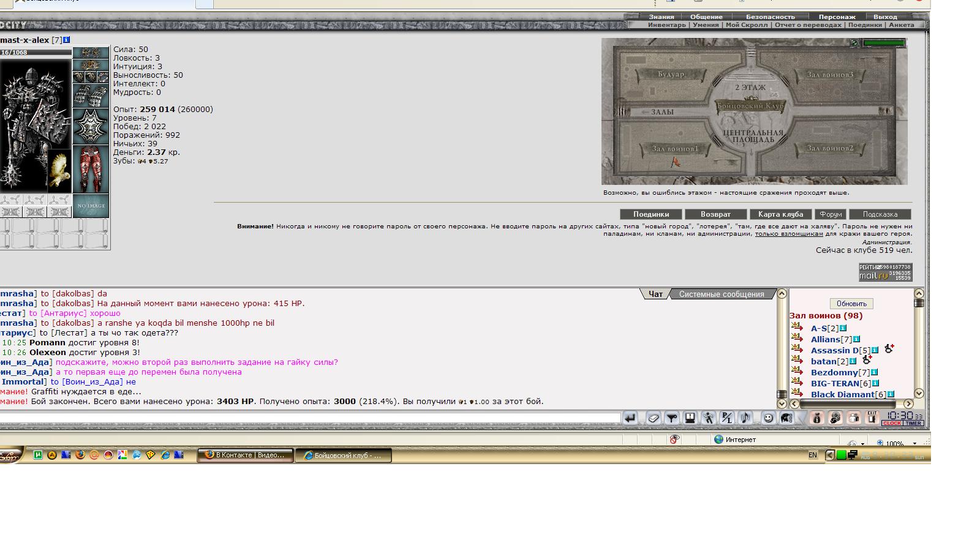Switch display to TIMER mode
This screenshot has height=551, width=980.
(x=913, y=423)
